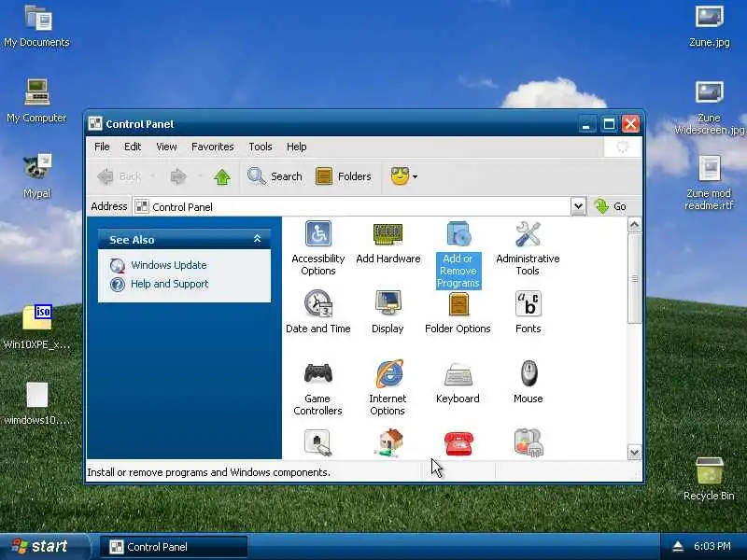
Task: Select the Win10XPE iso file icon
Action: click(x=37, y=328)
